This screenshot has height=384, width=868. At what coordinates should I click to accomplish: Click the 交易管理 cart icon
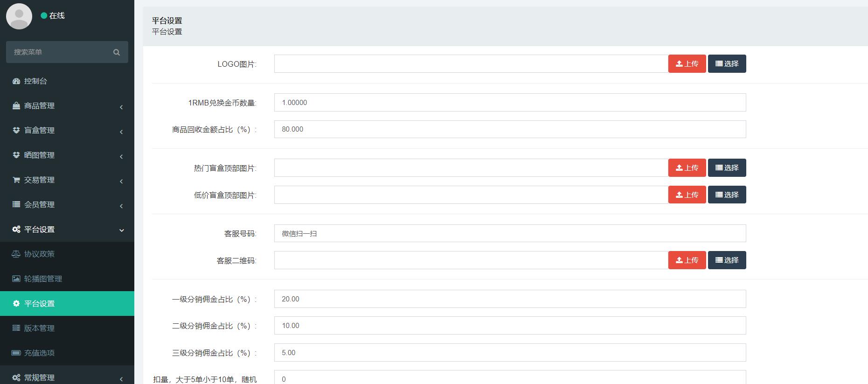click(x=16, y=180)
